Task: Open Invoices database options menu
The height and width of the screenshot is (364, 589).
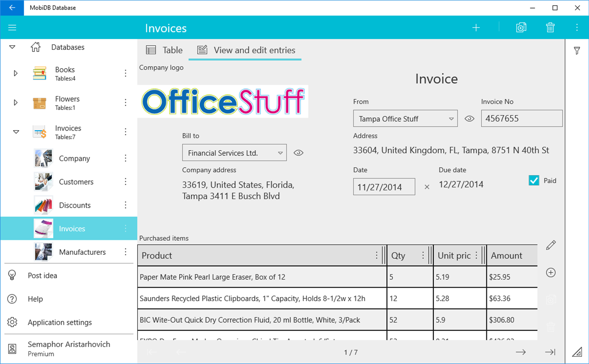Action: point(126,132)
